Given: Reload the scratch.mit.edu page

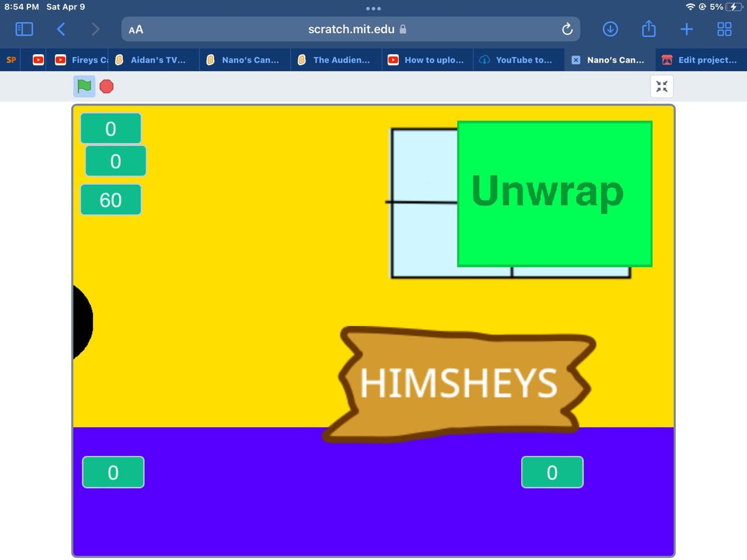Looking at the screenshot, I should [x=567, y=29].
